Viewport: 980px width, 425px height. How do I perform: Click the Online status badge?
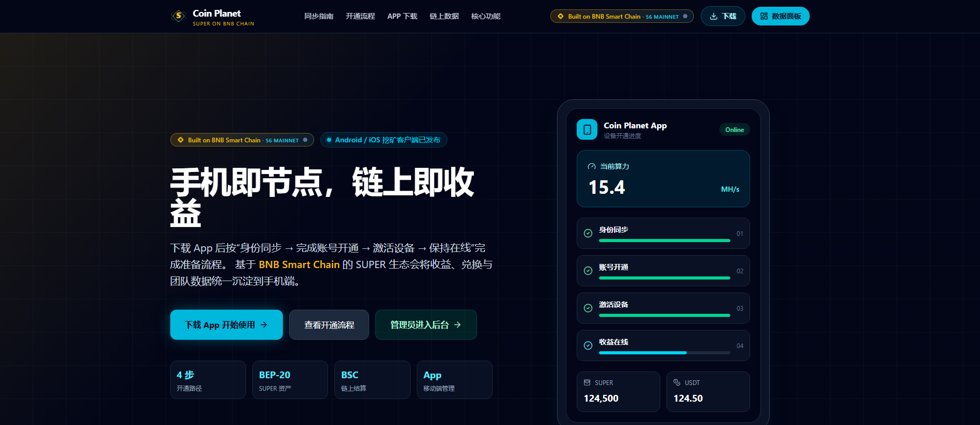pyautogui.click(x=734, y=130)
